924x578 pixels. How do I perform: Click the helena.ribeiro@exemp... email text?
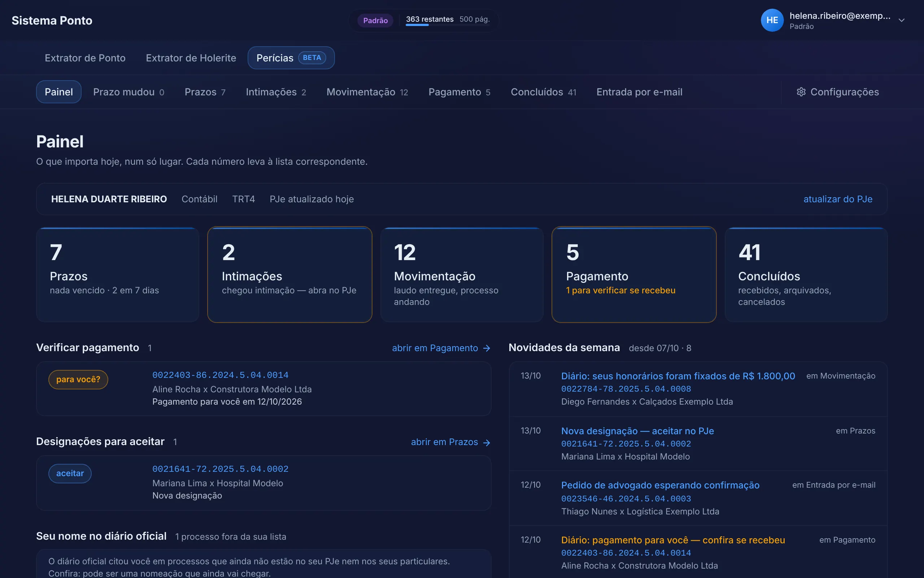pyautogui.click(x=840, y=16)
